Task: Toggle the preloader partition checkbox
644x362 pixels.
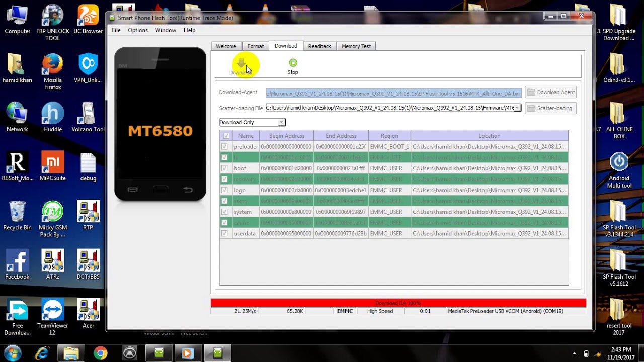Action: (224, 147)
